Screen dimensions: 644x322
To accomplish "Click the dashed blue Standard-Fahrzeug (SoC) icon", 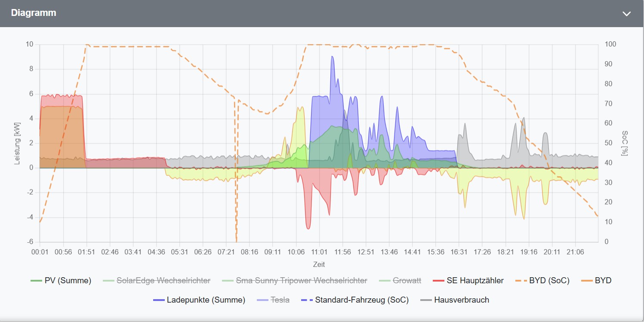I will (x=308, y=300).
